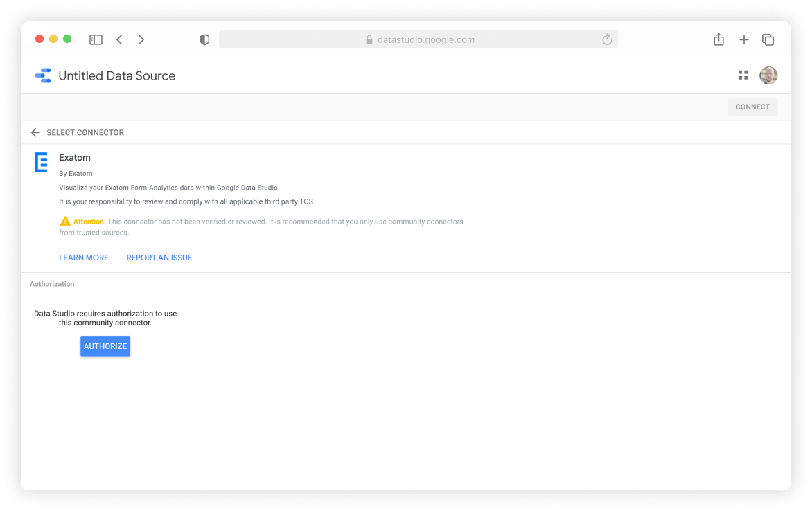Click the datastudio.google.com address bar
The height and width of the screenshot is (511, 812).
click(418, 40)
